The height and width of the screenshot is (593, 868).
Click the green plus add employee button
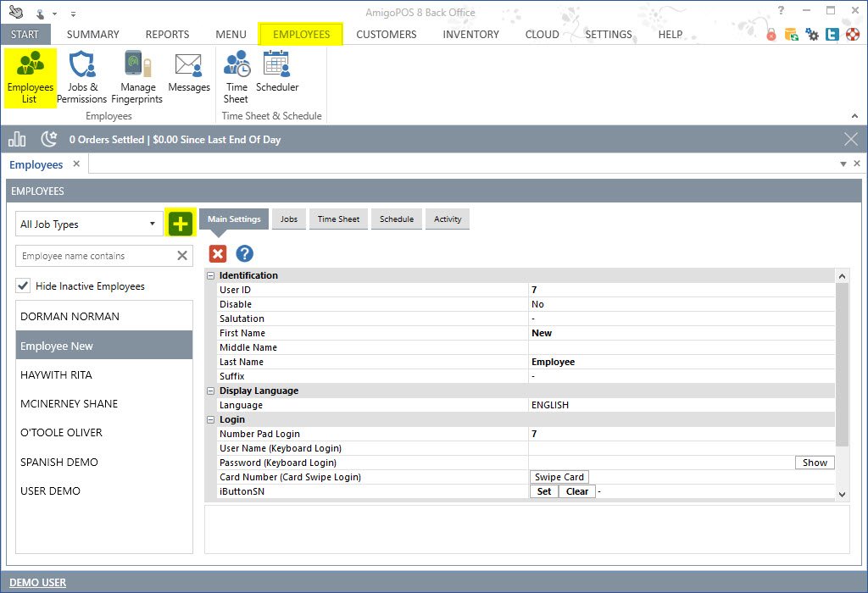tap(180, 224)
